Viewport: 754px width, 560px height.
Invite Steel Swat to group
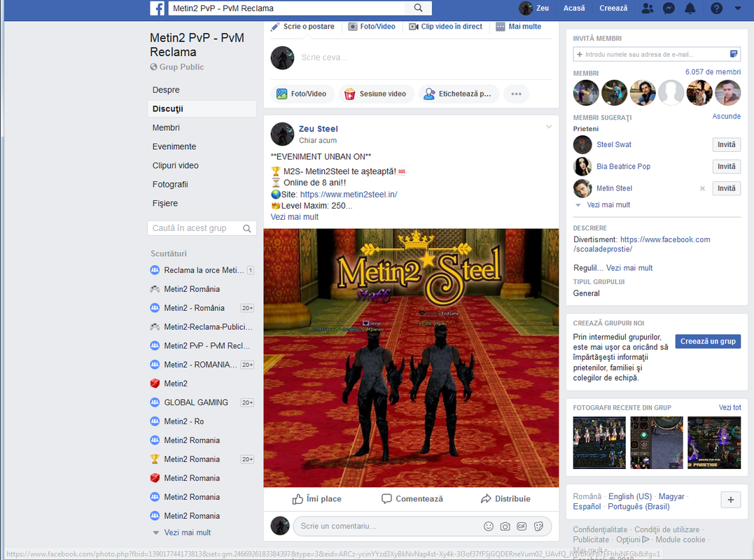[726, 145]
